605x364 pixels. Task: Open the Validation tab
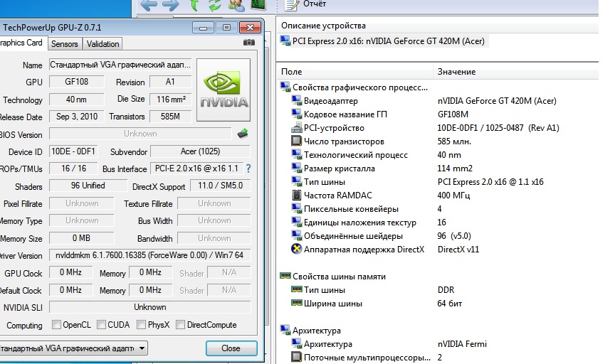point(103,43)
